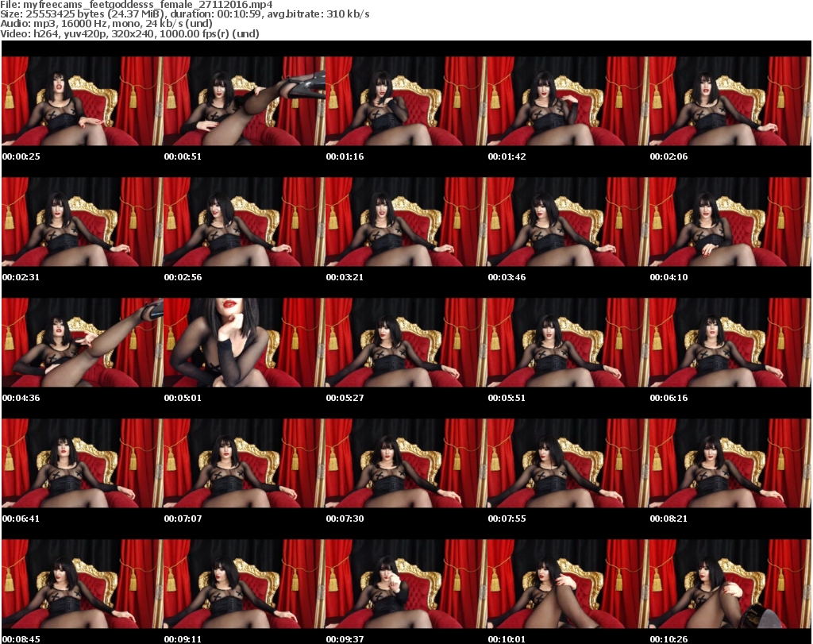Screen dimensions: 813x644
Task: Click the thumbnail above timestamp 00:10:01
Action: point(568,584)
